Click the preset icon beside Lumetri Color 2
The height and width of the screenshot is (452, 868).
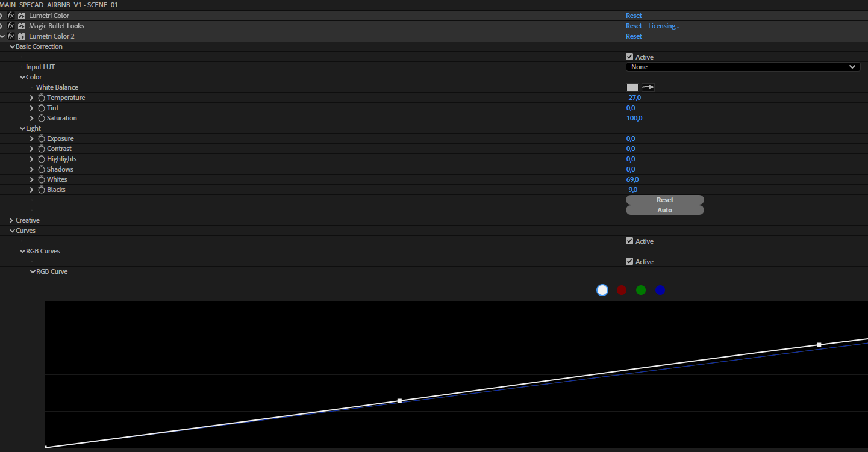point(22,36)
